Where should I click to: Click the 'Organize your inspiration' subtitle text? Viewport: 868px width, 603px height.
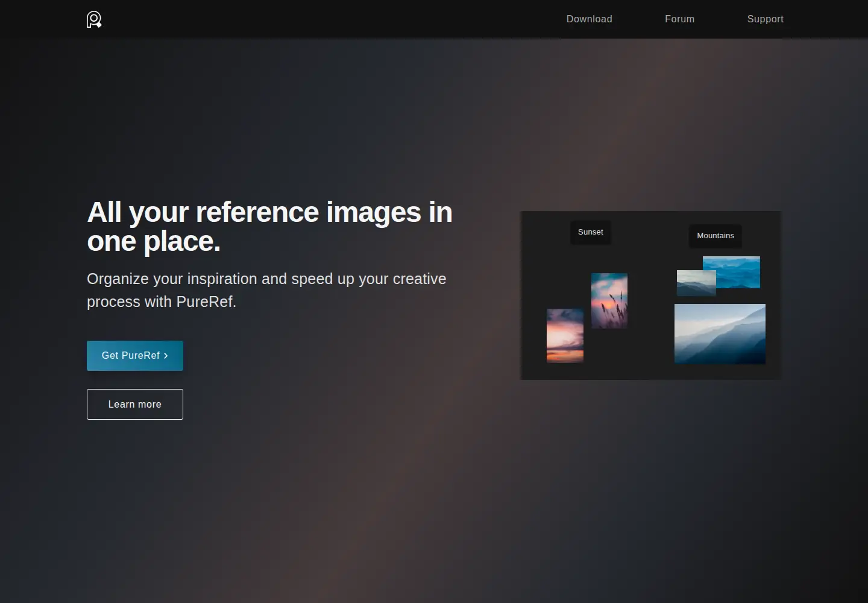[x=266, y=290]
